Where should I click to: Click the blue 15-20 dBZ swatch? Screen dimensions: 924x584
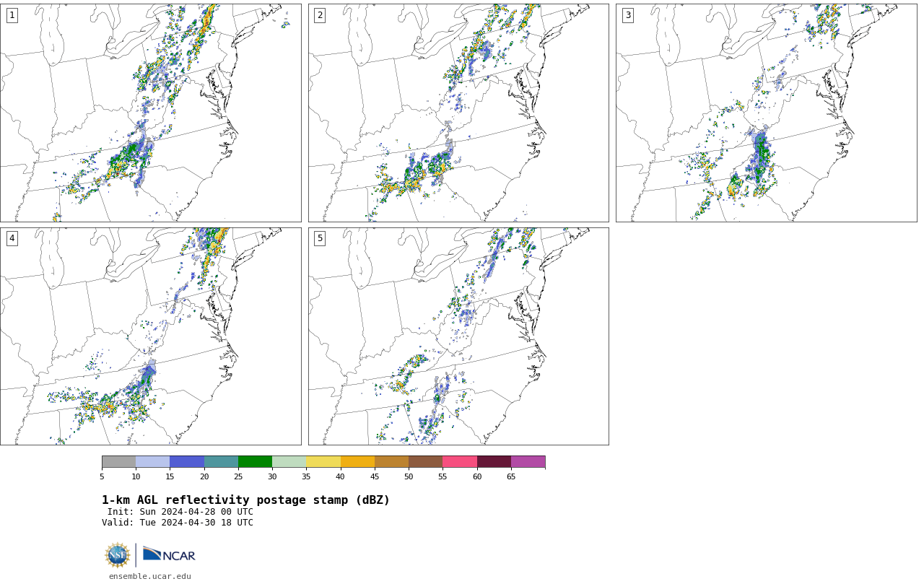[187, 462]
